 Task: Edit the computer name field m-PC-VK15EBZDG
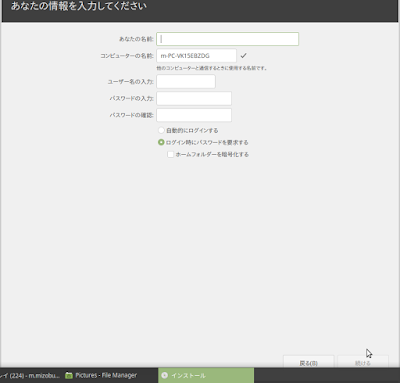coord(196,56)
